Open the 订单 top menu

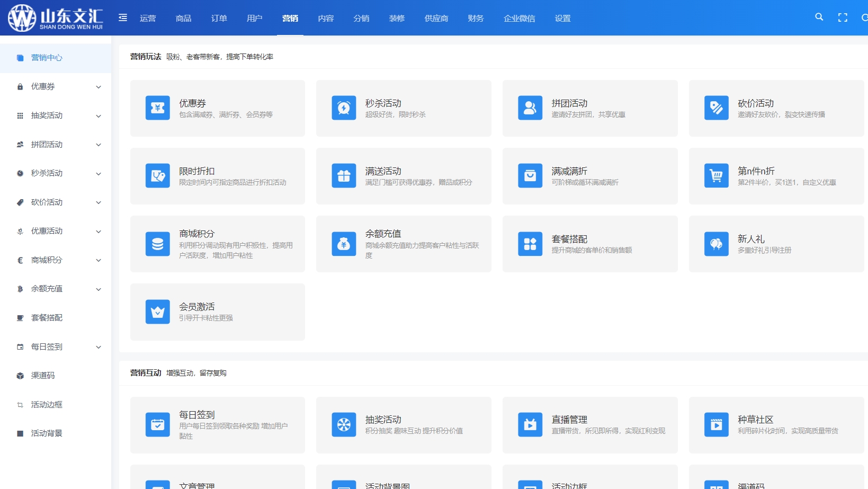pyautogui.click(x=219, y=18)
